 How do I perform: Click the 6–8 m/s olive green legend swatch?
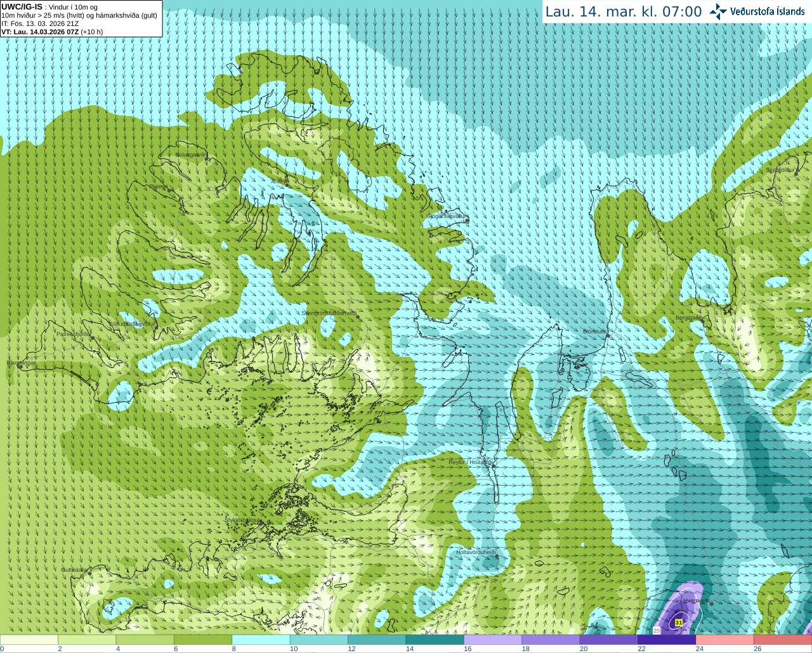click(203, 640)
